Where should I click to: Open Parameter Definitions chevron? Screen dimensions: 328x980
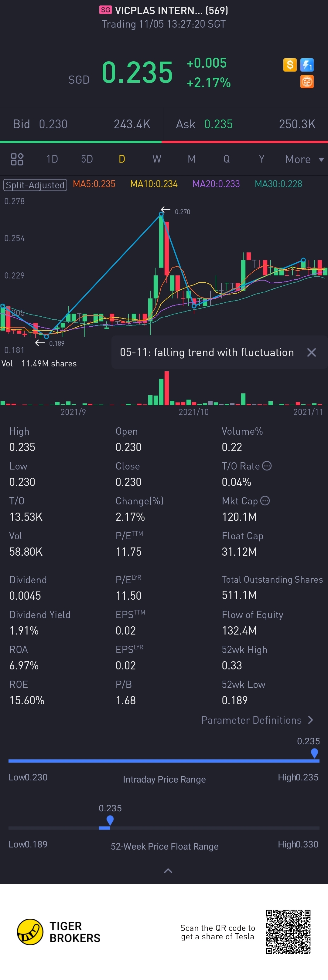point(310,720)
